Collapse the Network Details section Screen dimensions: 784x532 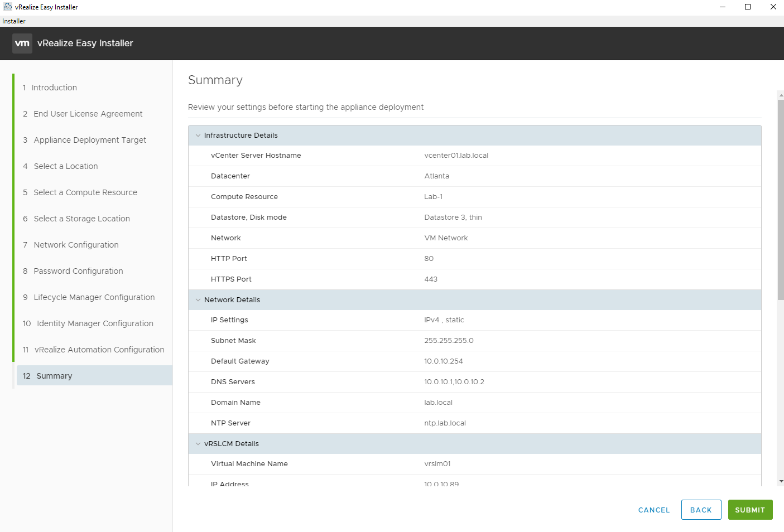pyautogui.click(x=198, y=300)
